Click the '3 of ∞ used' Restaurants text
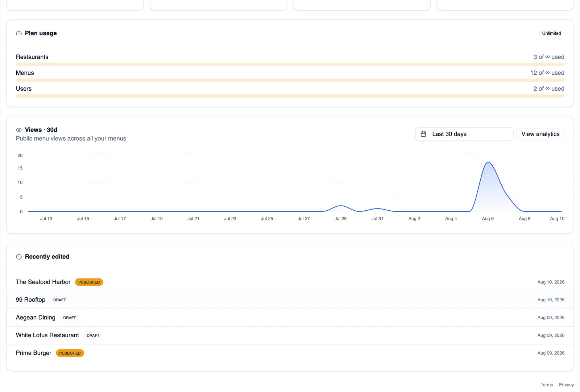 click(x=549, y=57)
